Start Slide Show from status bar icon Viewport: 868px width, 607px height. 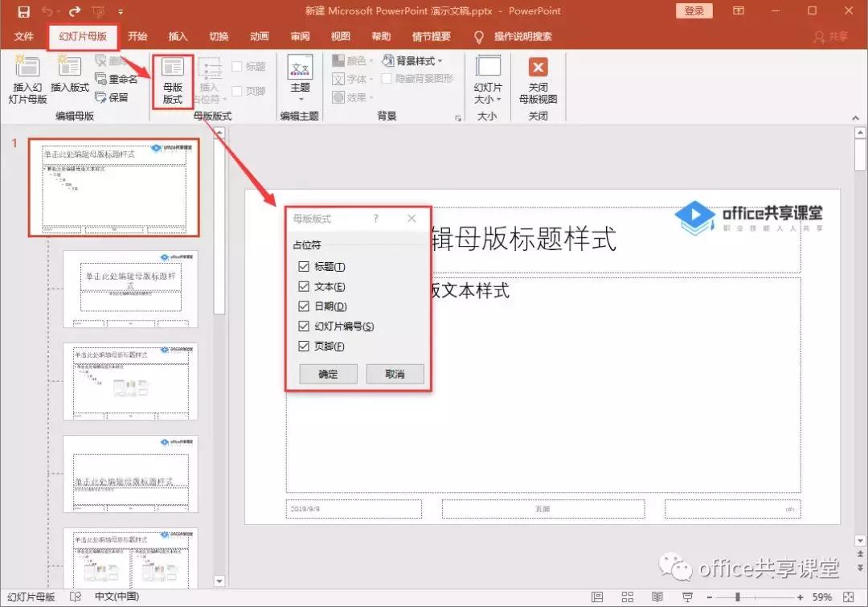pos(687,597)
